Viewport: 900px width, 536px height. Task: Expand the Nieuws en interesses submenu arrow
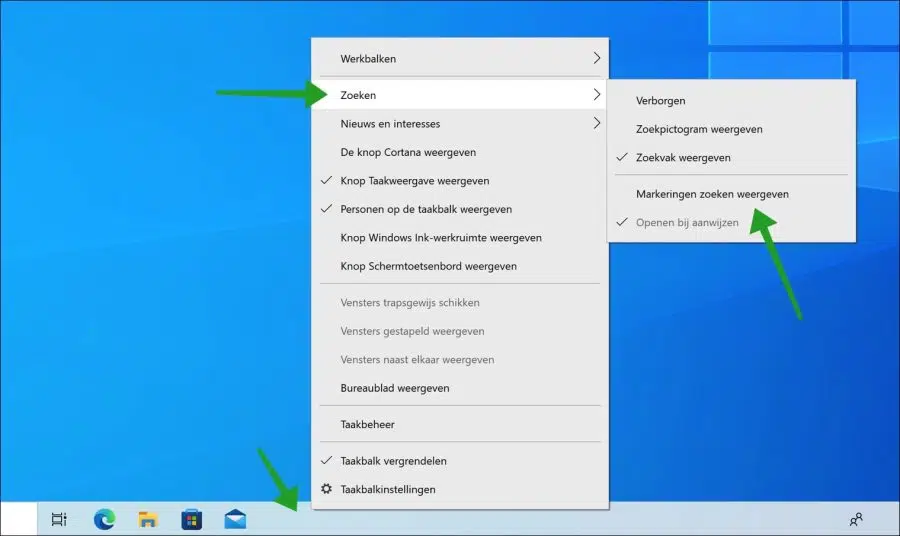tap(597, 123)
